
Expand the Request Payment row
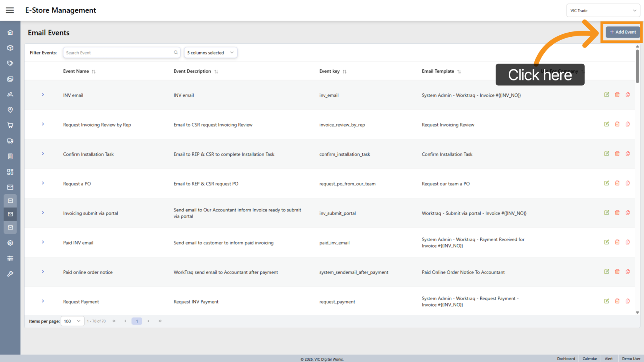tap(43, 301)
